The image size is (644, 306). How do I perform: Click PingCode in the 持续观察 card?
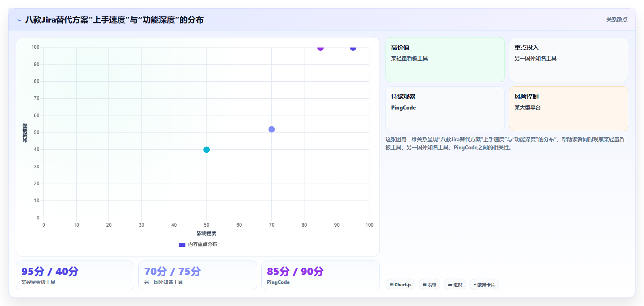click(403, 108)
